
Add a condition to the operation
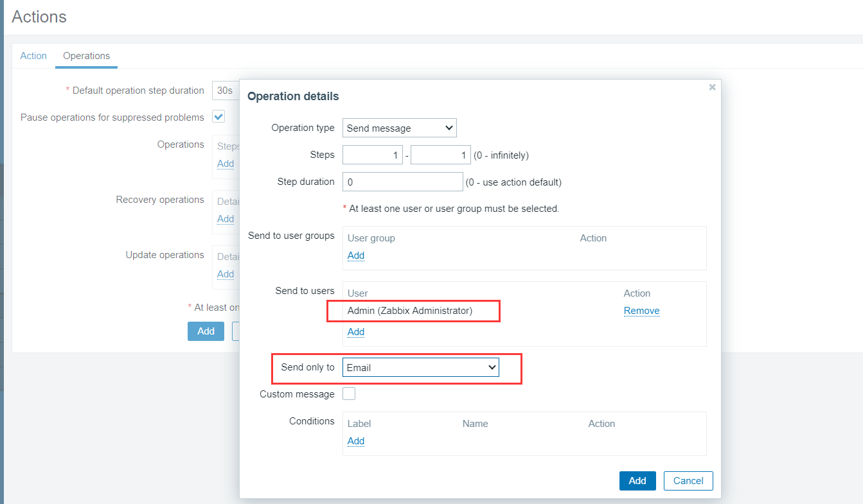356,441
